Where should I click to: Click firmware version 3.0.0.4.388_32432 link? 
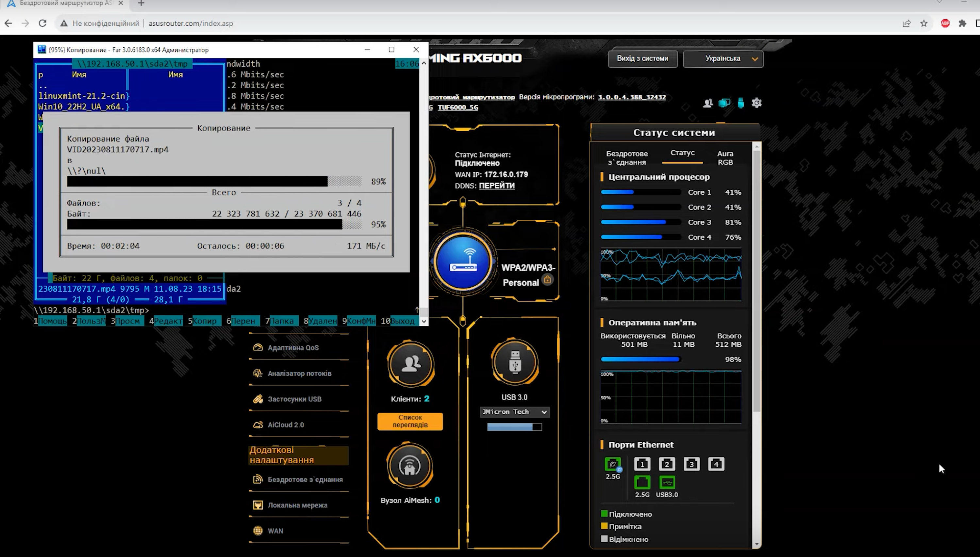[x=632, y=97]
